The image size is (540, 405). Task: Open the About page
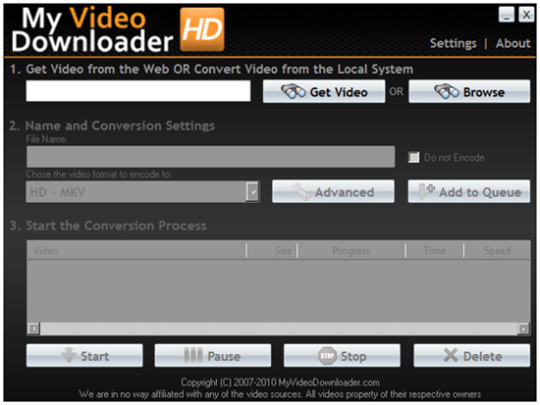pyautogui.click(x=513, y=43)
